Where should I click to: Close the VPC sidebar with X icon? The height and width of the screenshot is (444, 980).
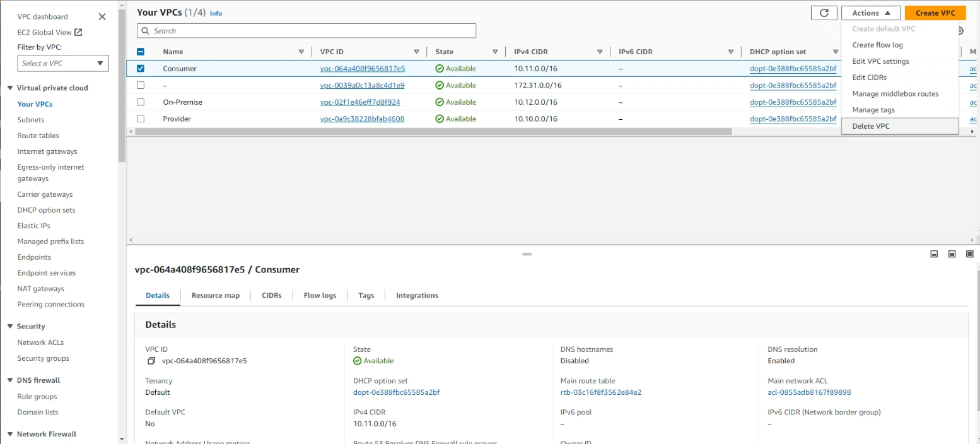point(102,17)
